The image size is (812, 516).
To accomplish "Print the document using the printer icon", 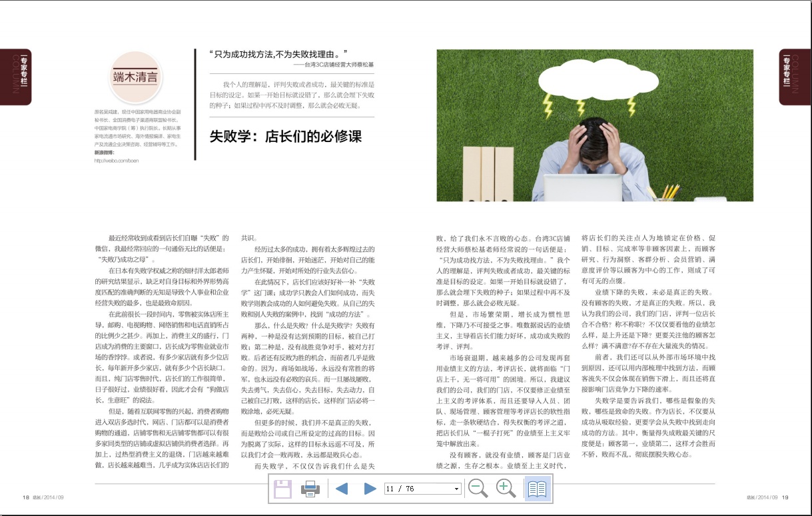I will point(310,489).
